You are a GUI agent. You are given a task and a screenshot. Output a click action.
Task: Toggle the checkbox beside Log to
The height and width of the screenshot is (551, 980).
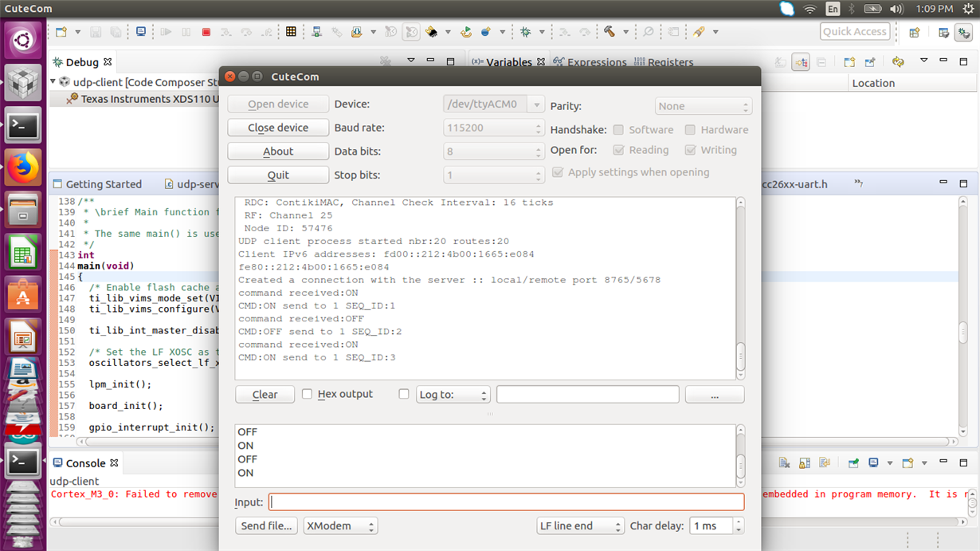[404, 394]
